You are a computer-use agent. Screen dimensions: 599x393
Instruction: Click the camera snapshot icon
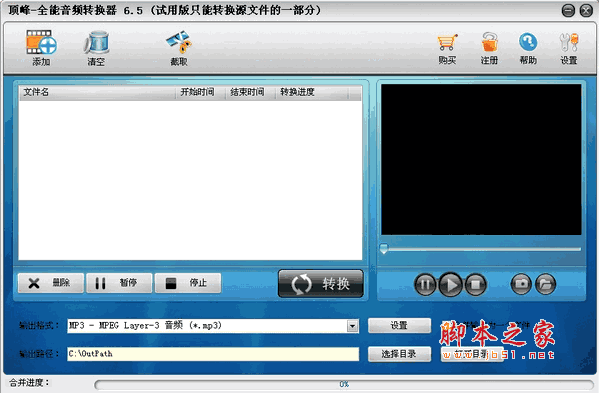click(521, 284)
